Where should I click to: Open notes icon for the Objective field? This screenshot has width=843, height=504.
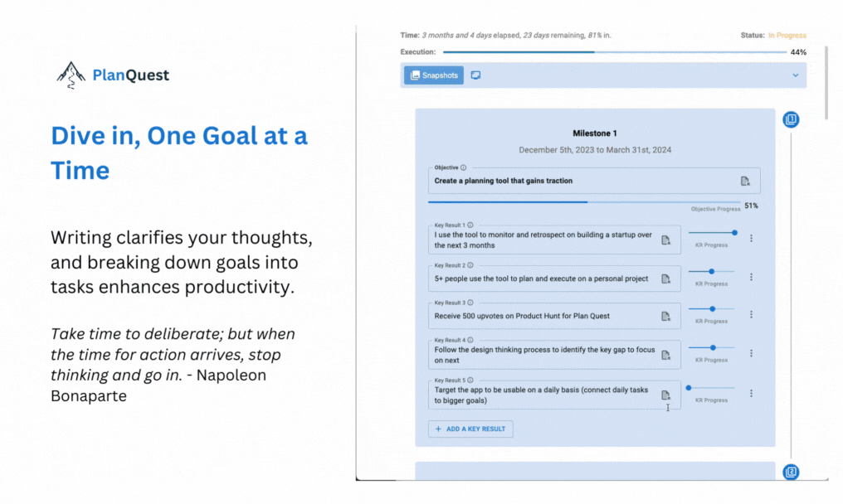coord(744,181)
